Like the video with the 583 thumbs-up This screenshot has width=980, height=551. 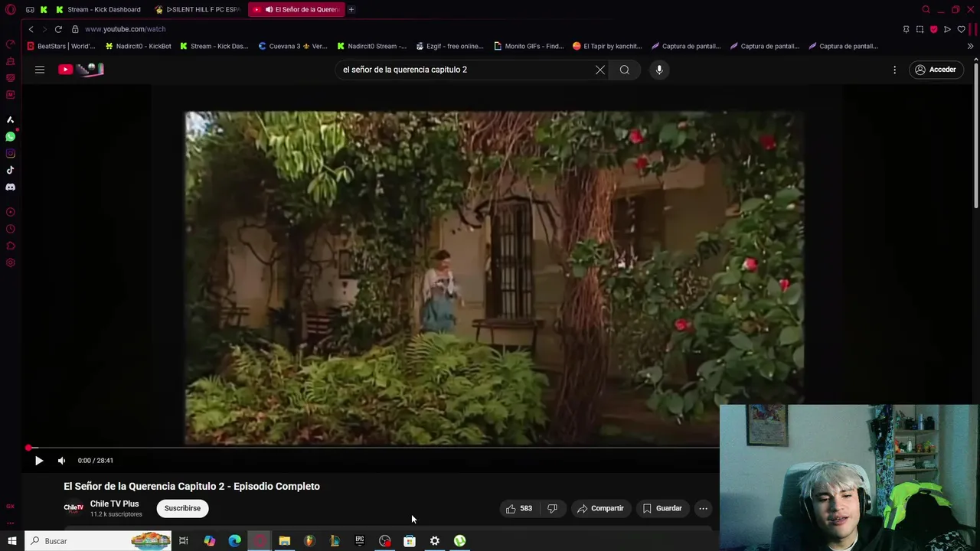[x=519, y=508]
